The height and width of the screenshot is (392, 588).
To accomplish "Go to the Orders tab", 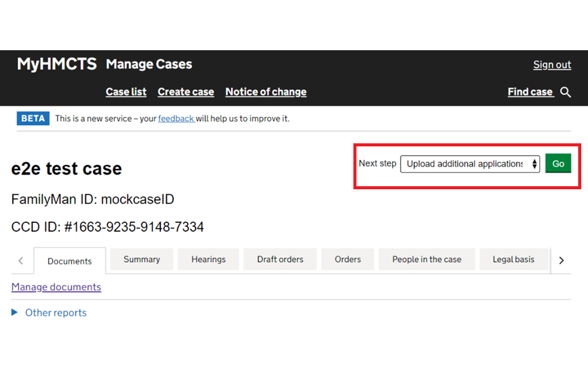I will [x=347, y=260].
